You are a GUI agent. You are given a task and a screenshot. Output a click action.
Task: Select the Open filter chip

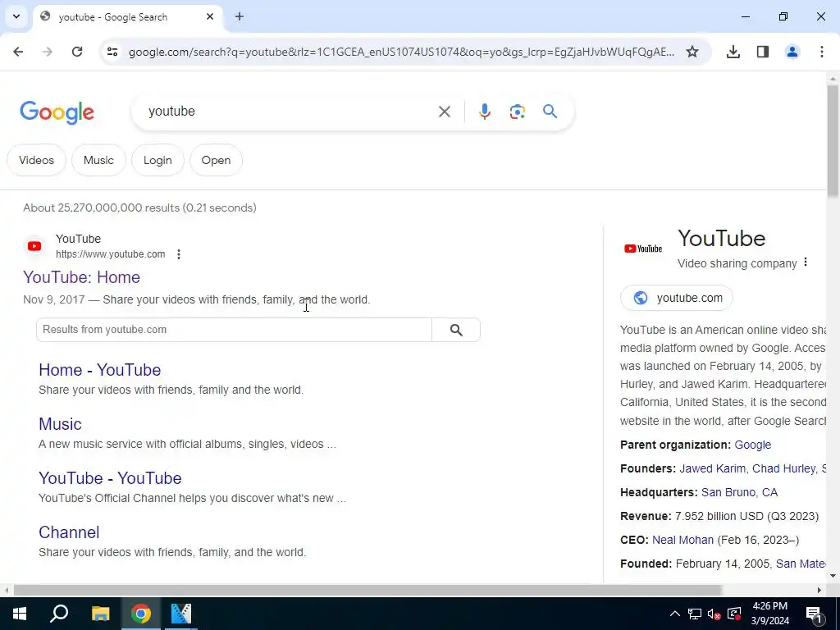pyautogui.click(x=216, y=160)
